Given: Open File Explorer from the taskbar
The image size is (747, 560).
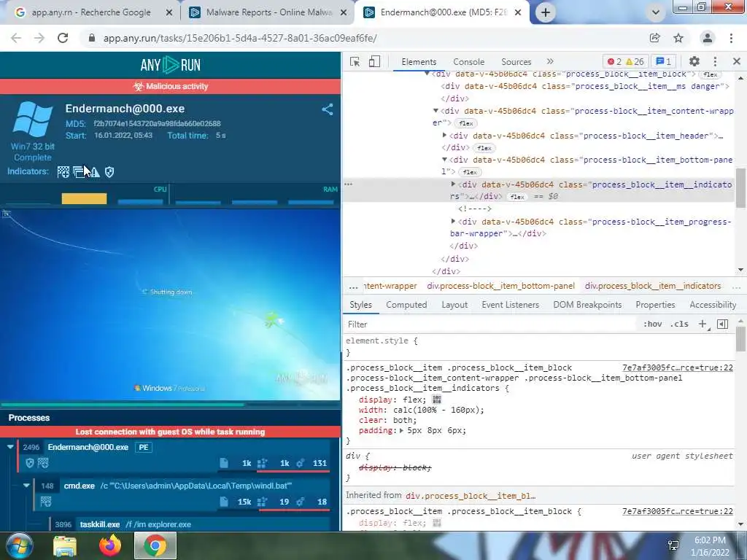Looking at the screenshot, I should point(65,546).
